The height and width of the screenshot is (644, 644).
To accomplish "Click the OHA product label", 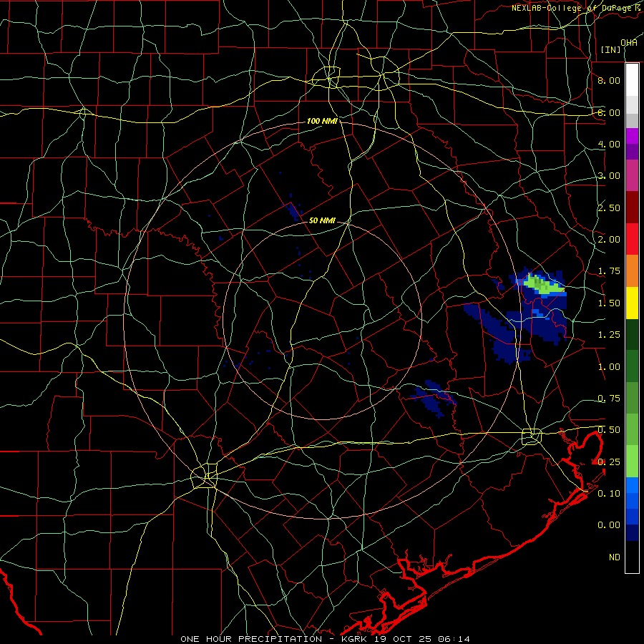I will click(x=629, y=43).
